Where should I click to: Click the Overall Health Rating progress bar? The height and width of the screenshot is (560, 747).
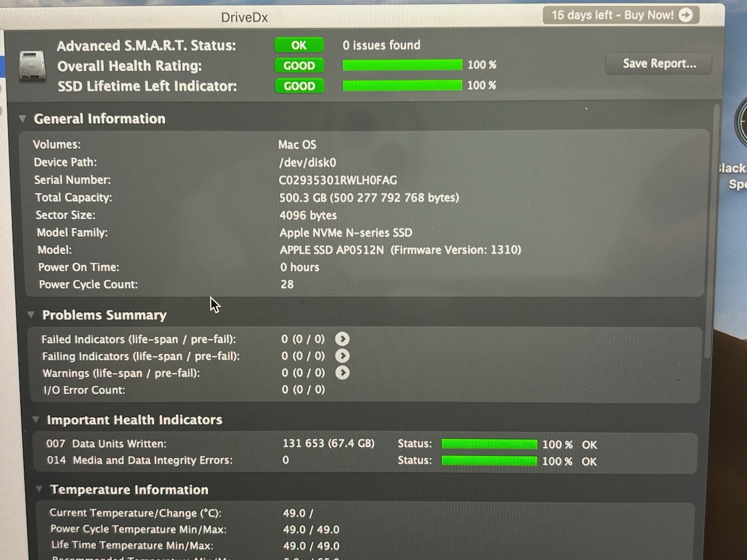[402, 65]
